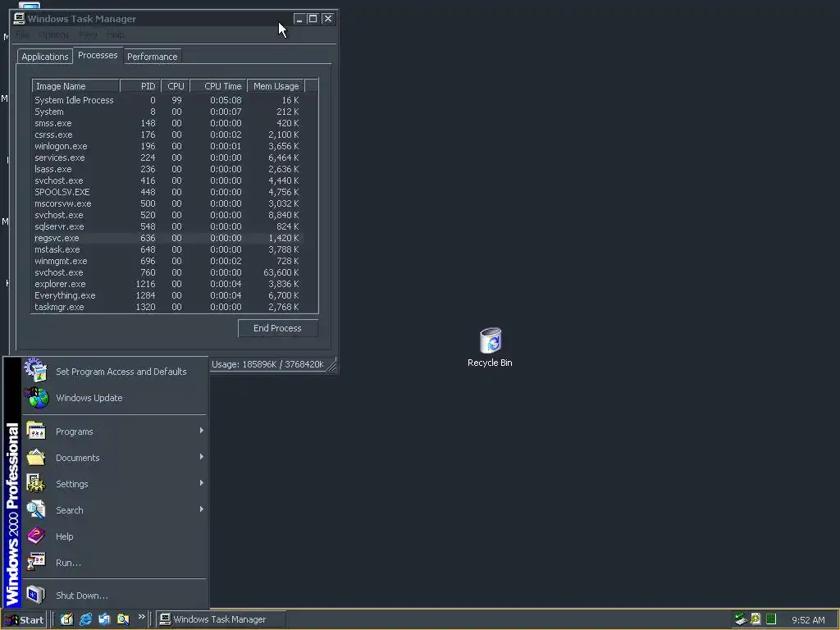Sort processes by PID column header
The image size is (840, 630).
click(140, 86)
